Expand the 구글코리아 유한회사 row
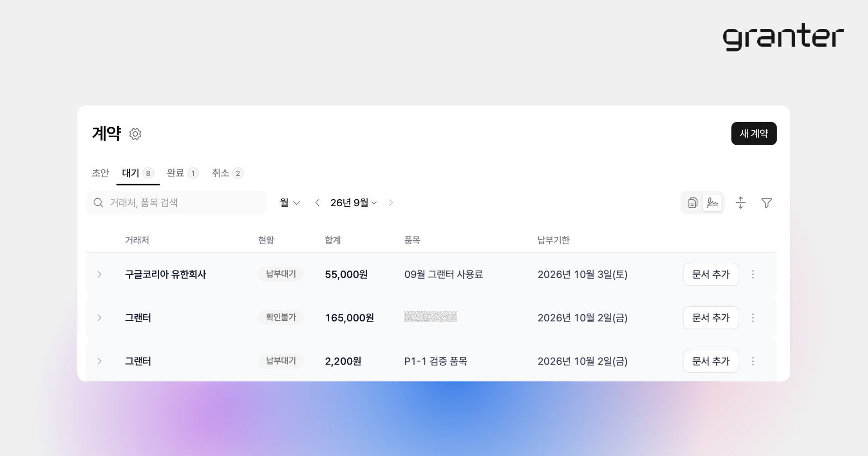This screenshot has height=456, width=868. pos(99,274)
